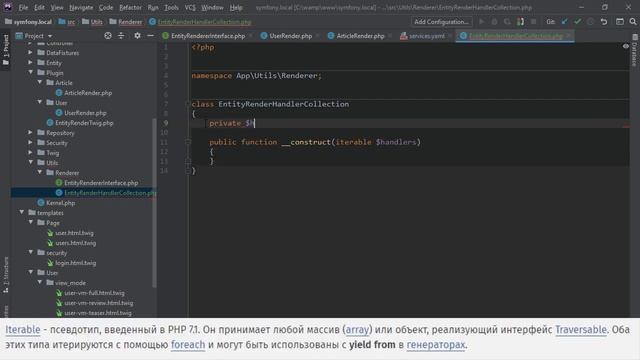Click the Iterable link in caption
This screenshot has height=360, width=640.
click(23, 330)
